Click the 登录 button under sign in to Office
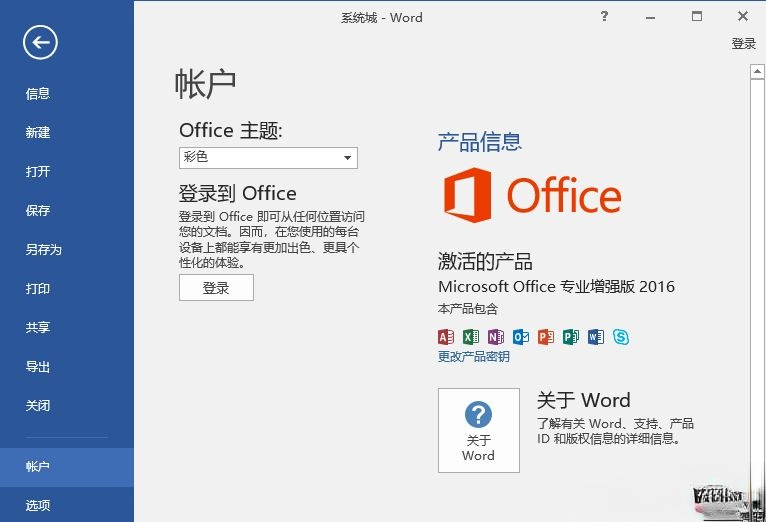Image resolution: width=766 pixels, height=522 pixels. click(216, 288)
